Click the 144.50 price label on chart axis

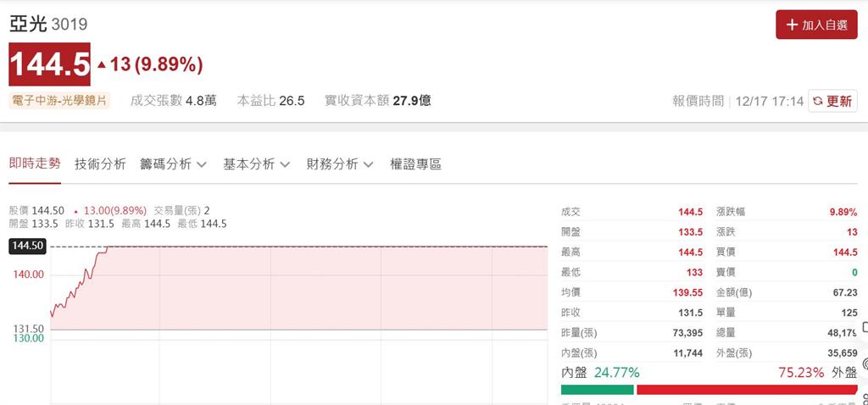(28, 247)
